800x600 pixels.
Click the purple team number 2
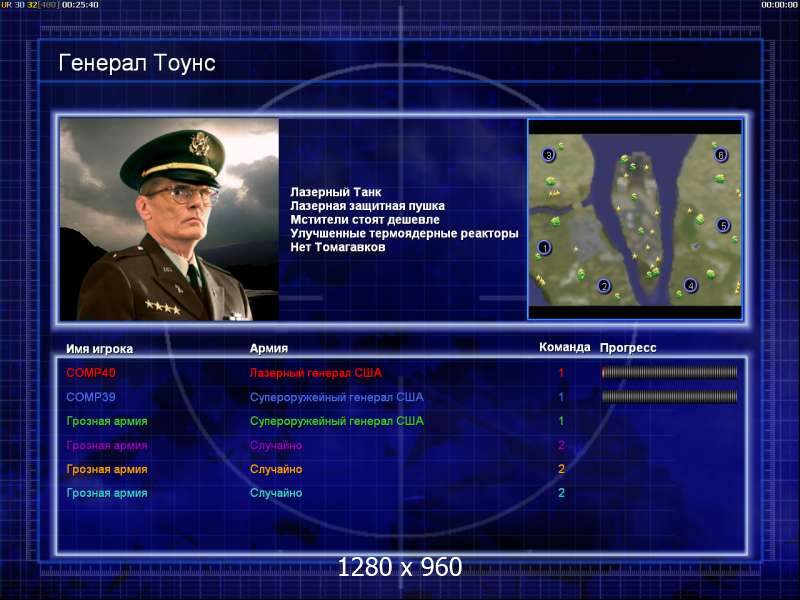(x=561, y=445)
